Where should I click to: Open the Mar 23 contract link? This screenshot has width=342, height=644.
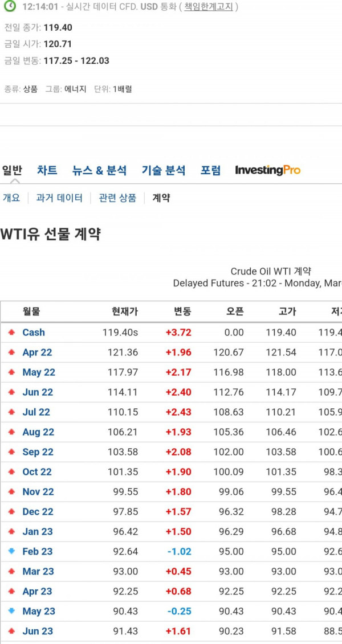(x=38, y=571)
